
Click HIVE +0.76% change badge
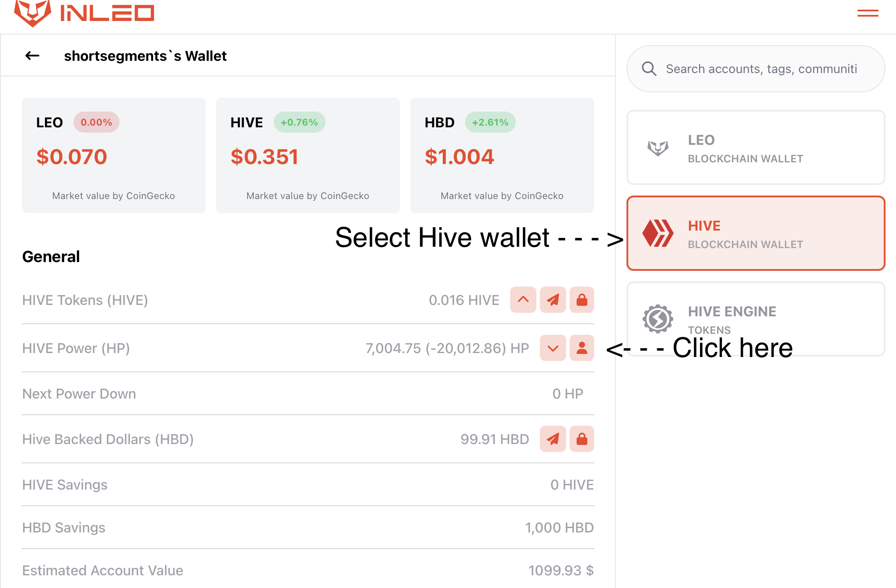coord(299,122)
